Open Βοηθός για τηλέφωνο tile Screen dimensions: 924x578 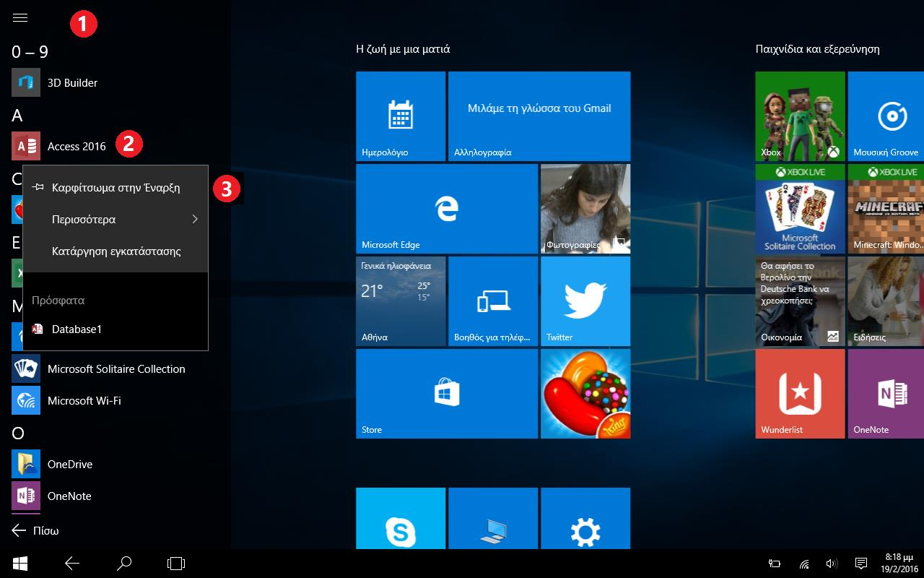pyautogui.click(x=493, y=301)
